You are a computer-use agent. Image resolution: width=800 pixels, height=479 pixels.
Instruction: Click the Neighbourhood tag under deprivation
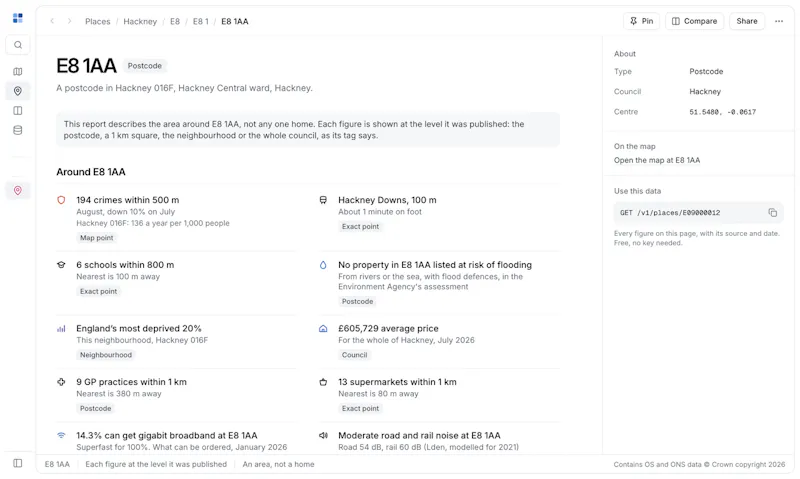[x=106, y=355]
